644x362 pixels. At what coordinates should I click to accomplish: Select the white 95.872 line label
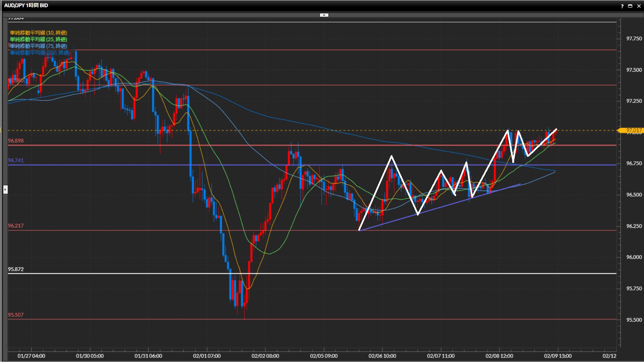point(16,269)
